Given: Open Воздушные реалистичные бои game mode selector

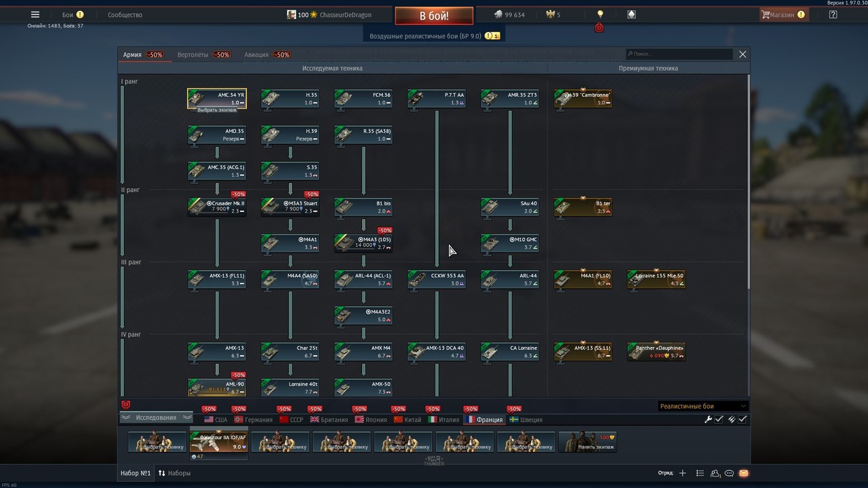Looking at the screenshot, I should coord(434,36).
